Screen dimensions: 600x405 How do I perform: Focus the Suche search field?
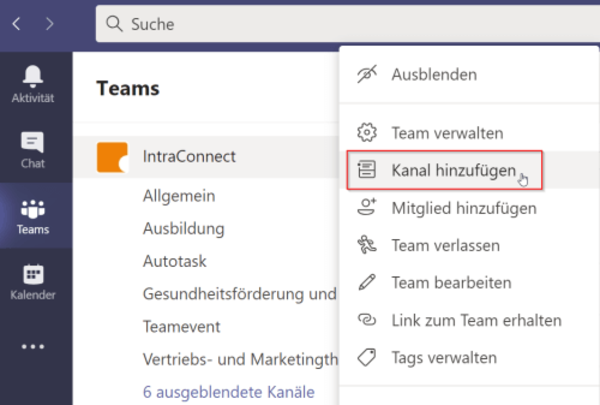point(347,24)
